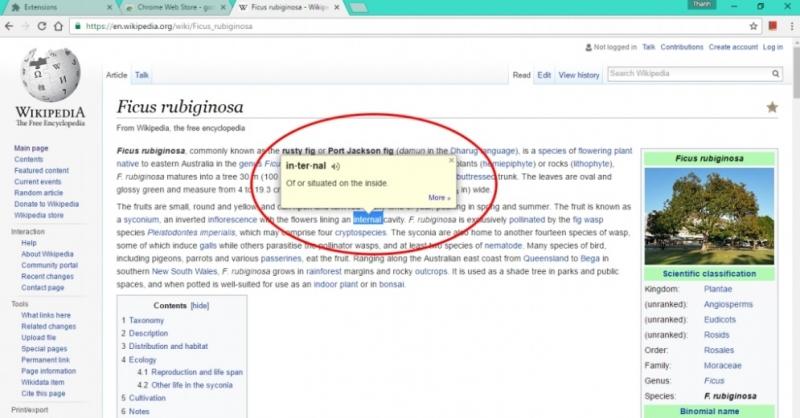This screenshot has width=800, height=418.
Task: Bookmark page with address bar star
Action: (753, 26)
